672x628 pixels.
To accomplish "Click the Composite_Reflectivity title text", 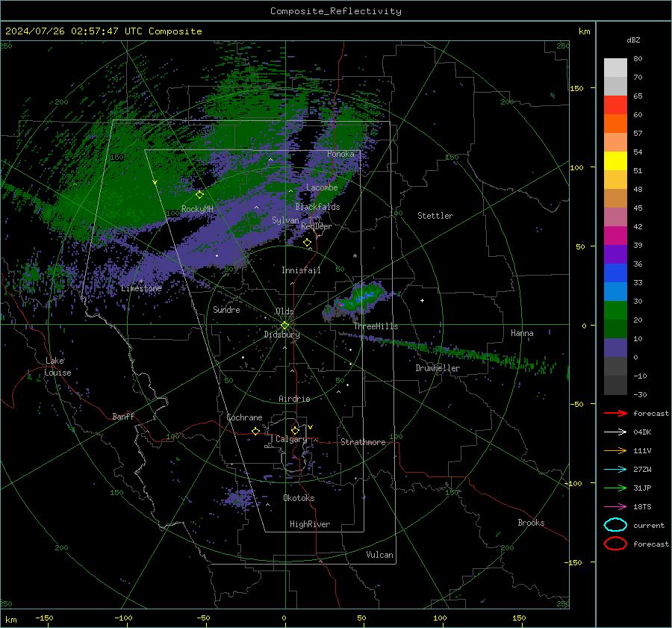I will tap(336, 11).
